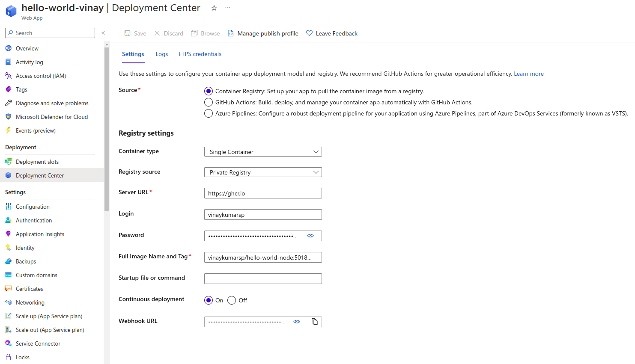Click the Manage publish profile icon
The height and width of the screenshot is (364, 635).
(x=231, y=33)
